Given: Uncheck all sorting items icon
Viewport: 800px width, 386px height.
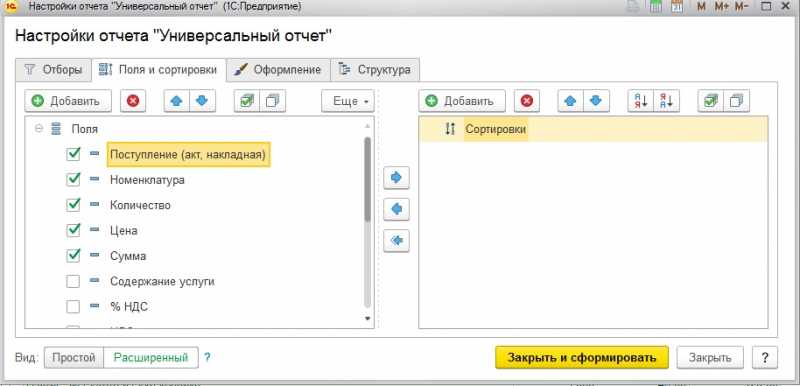Looking at the screenshot, I should (737, 101).
